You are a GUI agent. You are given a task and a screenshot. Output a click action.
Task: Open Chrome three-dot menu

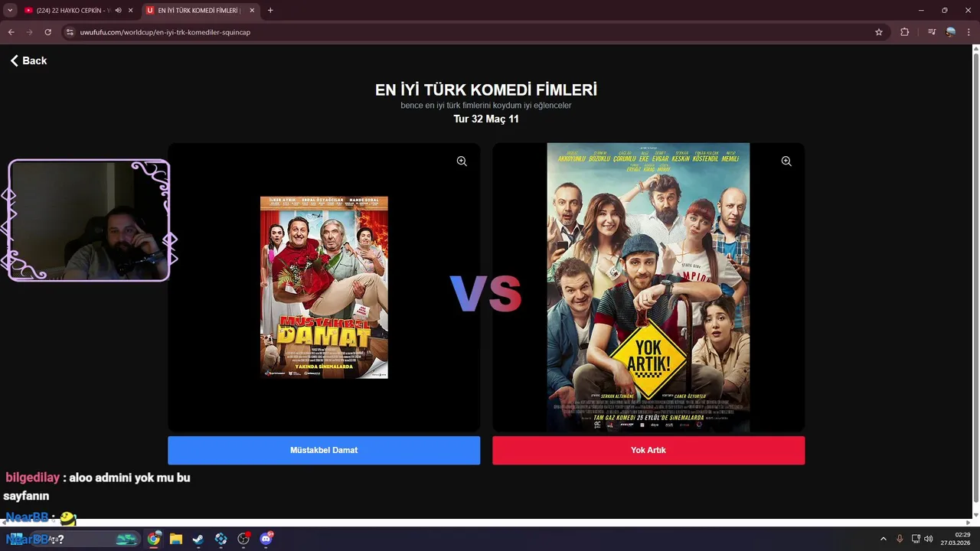point(969,32)
